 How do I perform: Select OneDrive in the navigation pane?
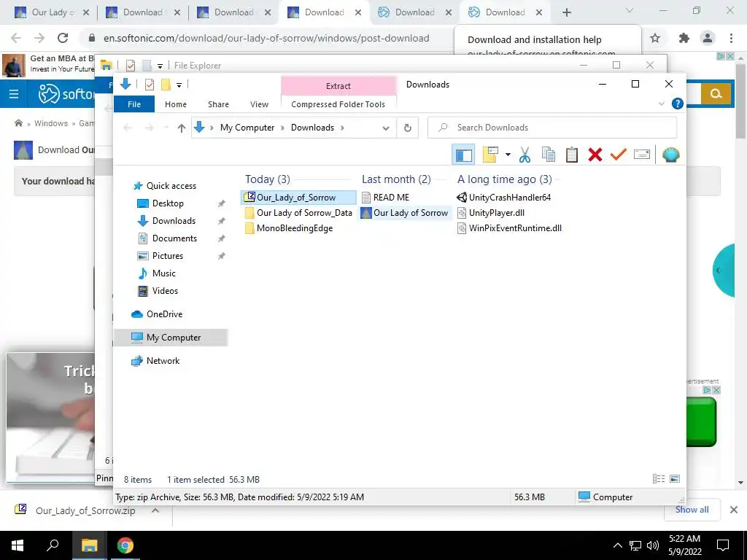164,314
